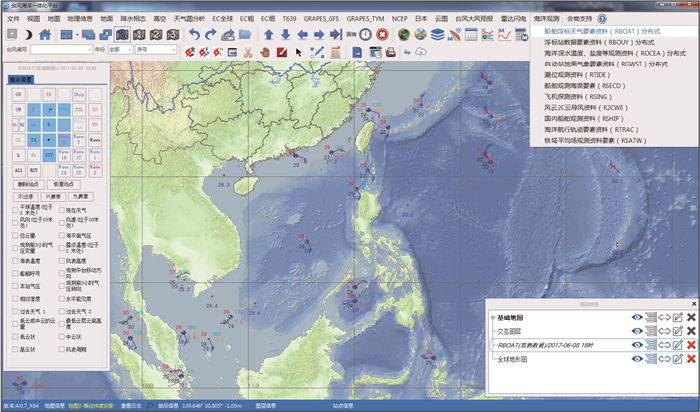The width and height of the screenshot is (700, 412).
Task: Click the home icon in toolbar
Action: point(47,35)
